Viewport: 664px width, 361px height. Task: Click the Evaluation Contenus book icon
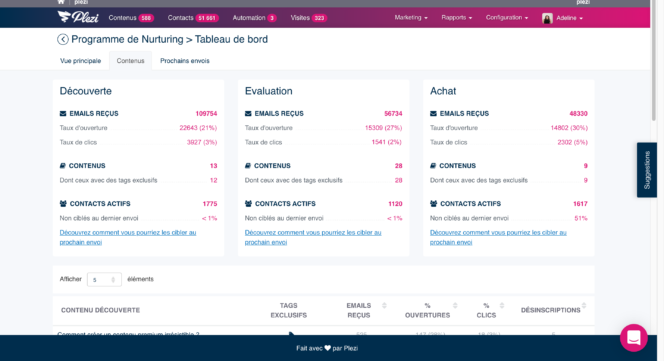pos(248,166)
